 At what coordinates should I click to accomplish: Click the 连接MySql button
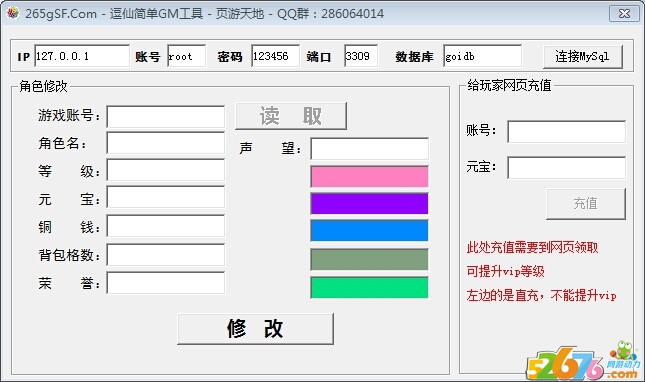582,56
